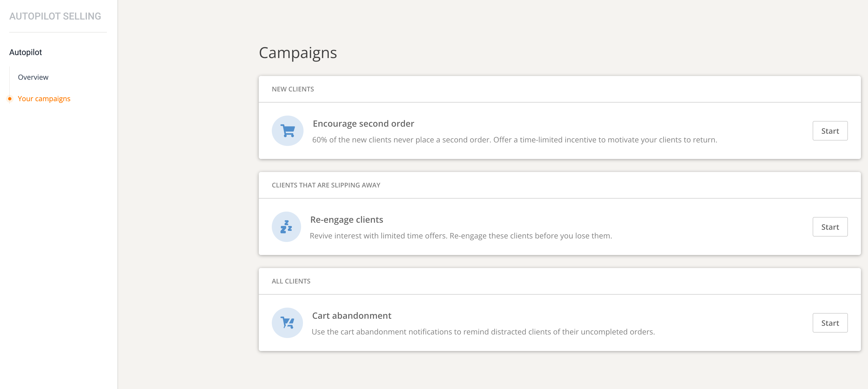Open the Overview page in sidebar

point(33,77)
